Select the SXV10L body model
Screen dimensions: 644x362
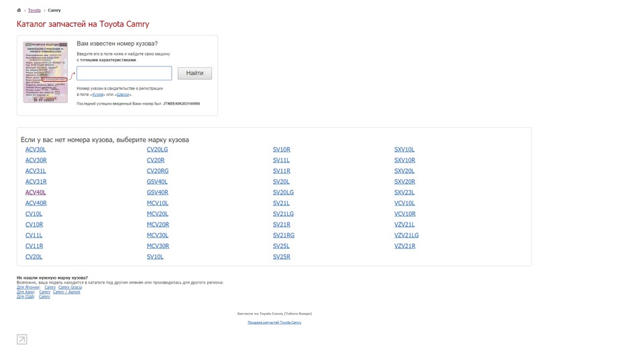405,149
